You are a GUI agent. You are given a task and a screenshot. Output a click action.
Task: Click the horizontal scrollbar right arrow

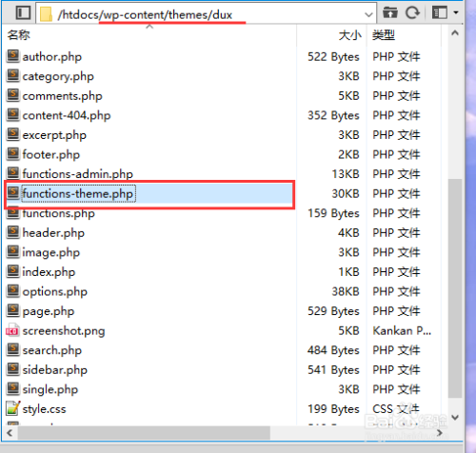coord(440,433)
